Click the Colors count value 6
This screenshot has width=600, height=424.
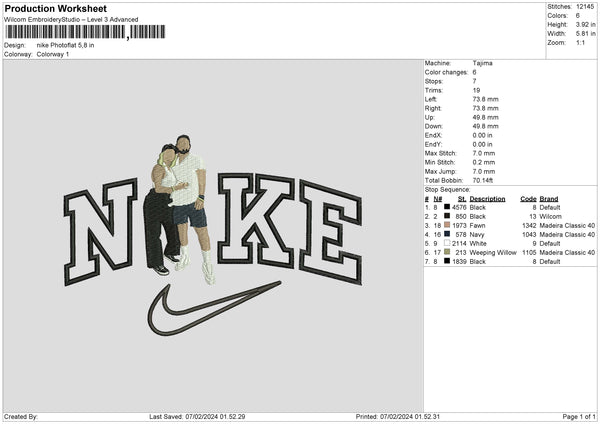578,16
